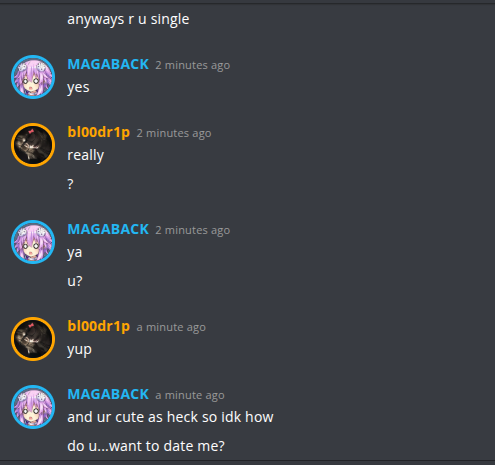The image size is (495, 465).
Task: Select the 'yup' message text
Action: (79, 350)
